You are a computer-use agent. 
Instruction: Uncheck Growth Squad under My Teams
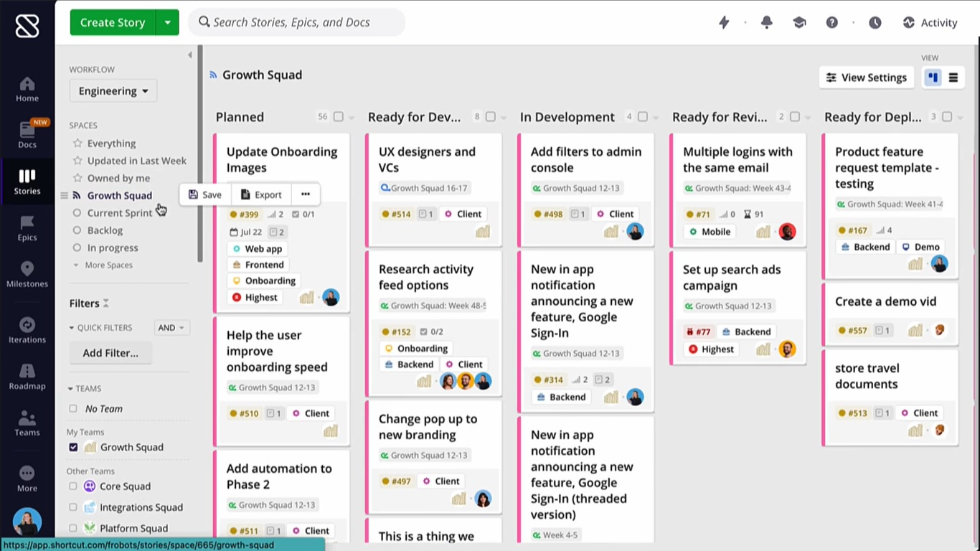(x=73, y=447)
